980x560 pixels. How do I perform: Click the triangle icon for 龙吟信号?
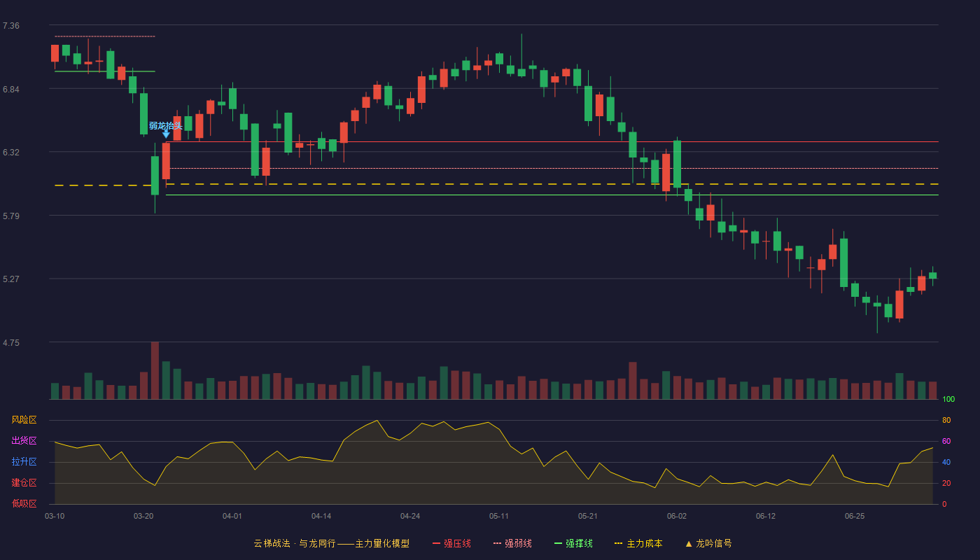[689, 543]
